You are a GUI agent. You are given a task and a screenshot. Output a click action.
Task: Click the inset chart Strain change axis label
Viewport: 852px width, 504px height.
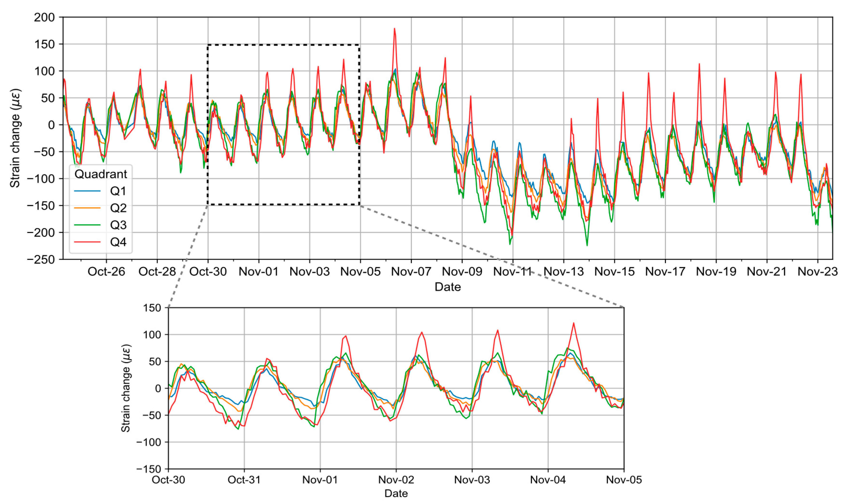tap(126, 388)
